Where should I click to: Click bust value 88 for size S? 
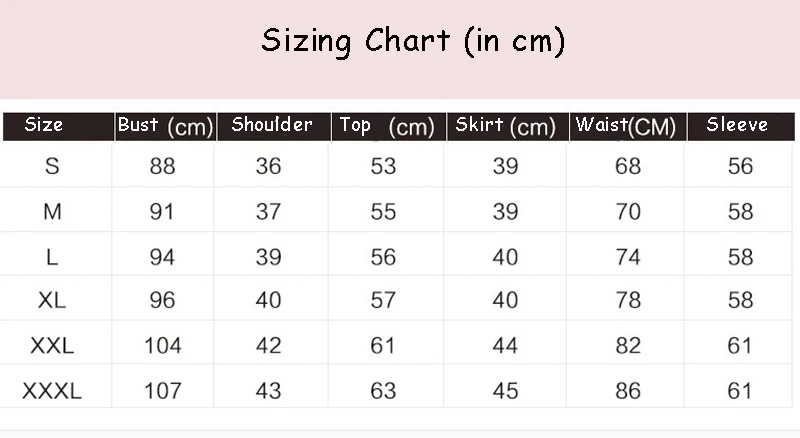point(162,166)
